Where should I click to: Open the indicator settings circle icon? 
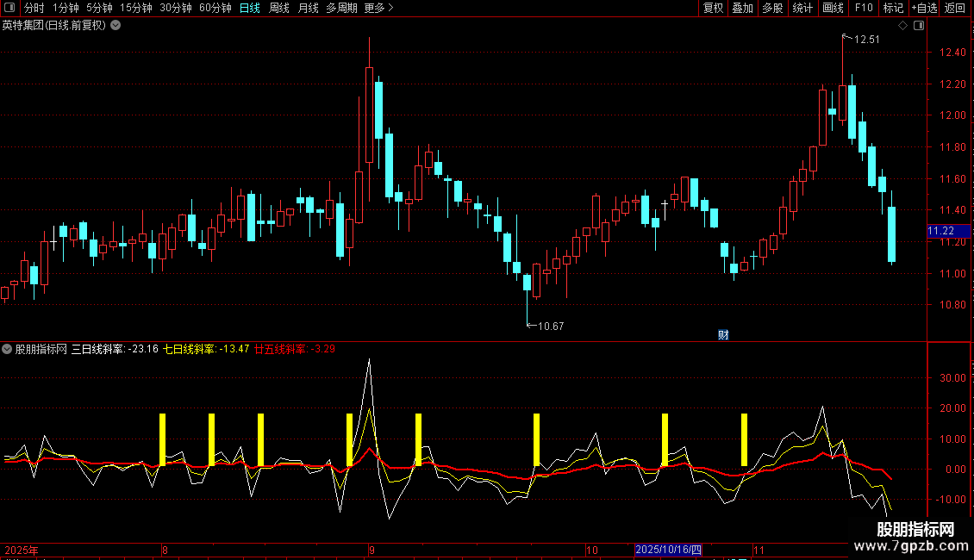click(7, 349)
